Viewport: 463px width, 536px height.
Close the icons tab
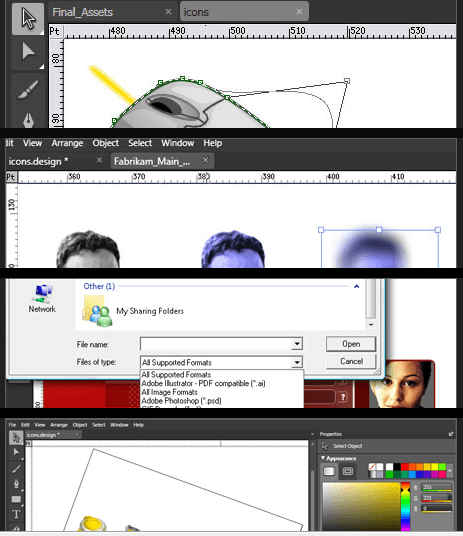(299, 12)
